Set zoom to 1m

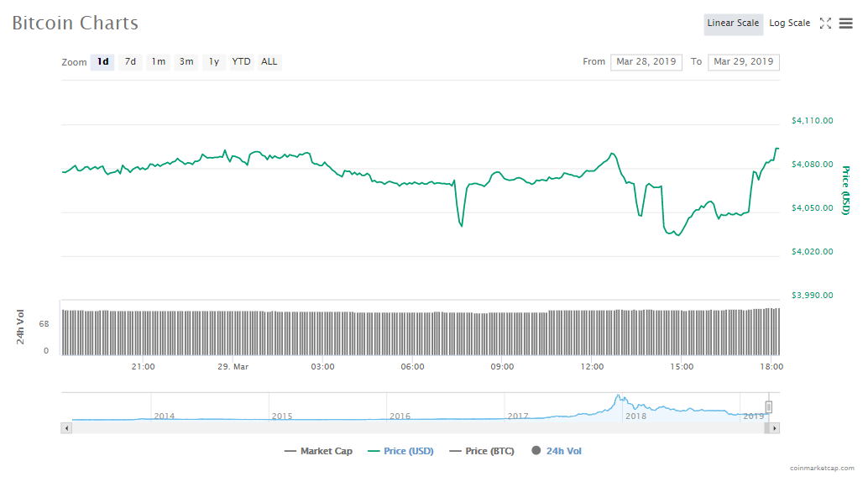(x=158, y=61)
